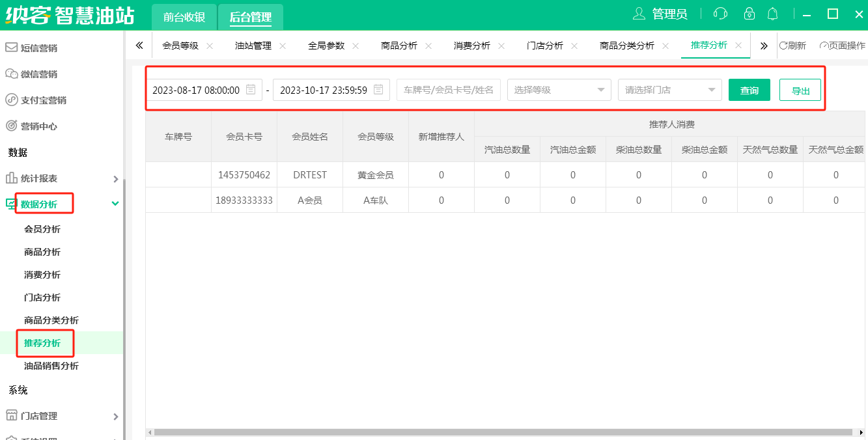Click the start date calendar icon

point(251,90)
